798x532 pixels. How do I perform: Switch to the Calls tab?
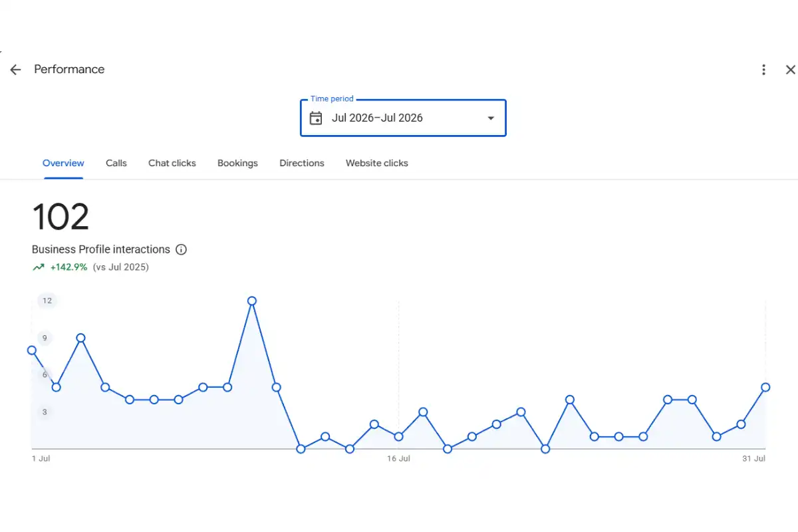pyautogui.click(x=116, y=163)
